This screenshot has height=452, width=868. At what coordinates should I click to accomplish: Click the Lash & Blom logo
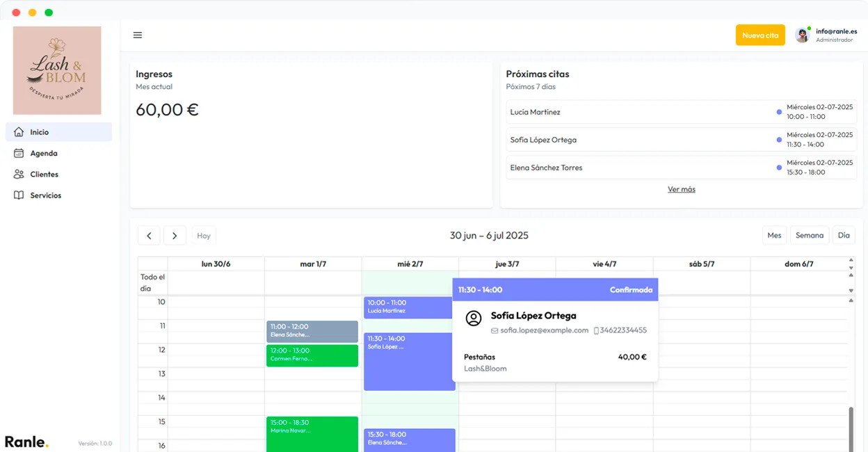point(57,70)
